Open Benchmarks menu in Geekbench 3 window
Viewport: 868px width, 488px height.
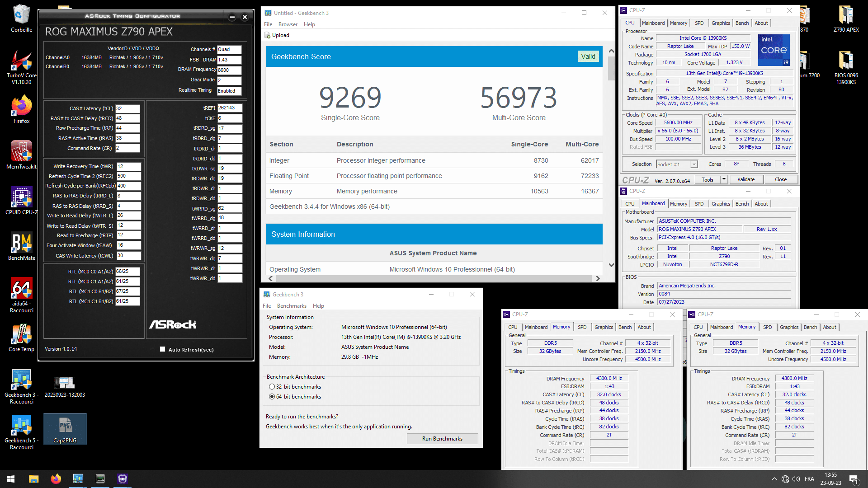pyautogui.click(x=292, y=306)
